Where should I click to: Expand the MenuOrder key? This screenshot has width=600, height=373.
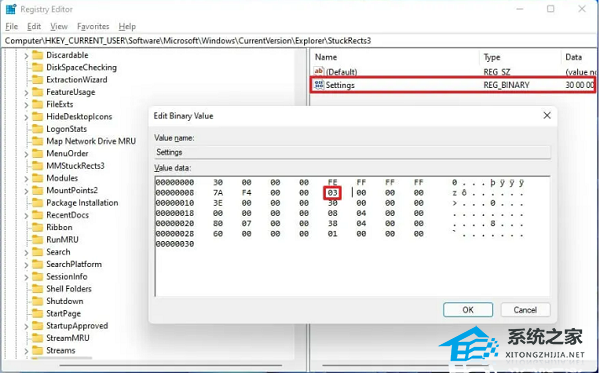26,154
